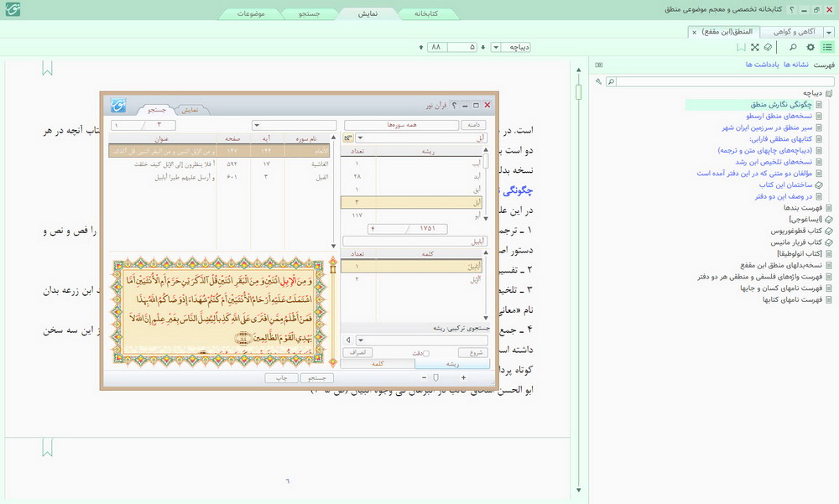Close the المنطق(ابن مقفع) tab
Image resolution: width=839 pixels, height=504 pixels.
click(695, 32)
